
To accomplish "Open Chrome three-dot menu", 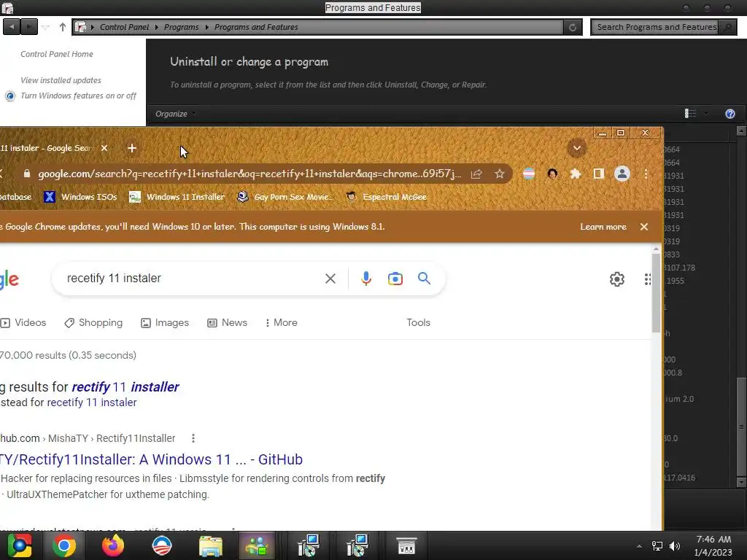I will (x=646, y=174).
